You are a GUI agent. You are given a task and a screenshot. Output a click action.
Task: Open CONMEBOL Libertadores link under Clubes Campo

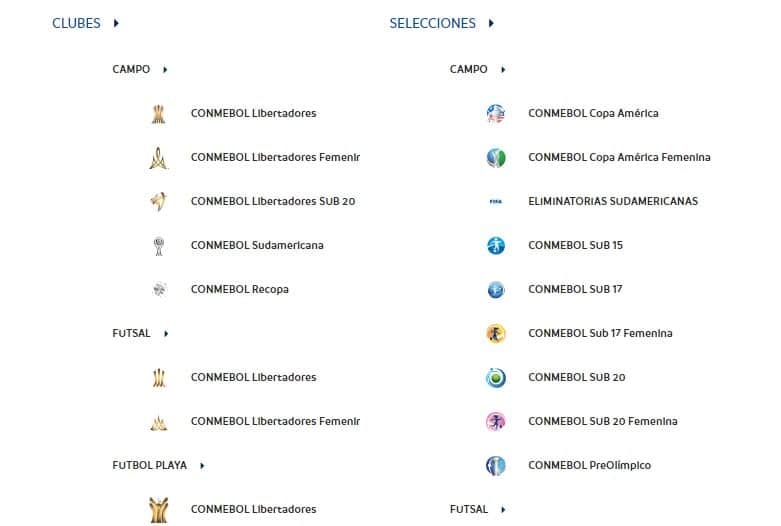click(254, 113)
